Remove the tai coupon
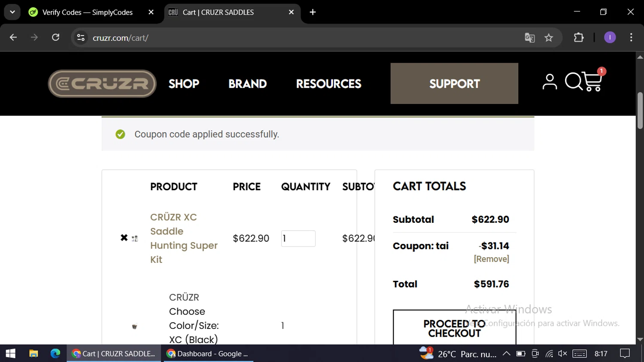Image resolution: width=644 pixels, height=362 pixels. point(491,259)
